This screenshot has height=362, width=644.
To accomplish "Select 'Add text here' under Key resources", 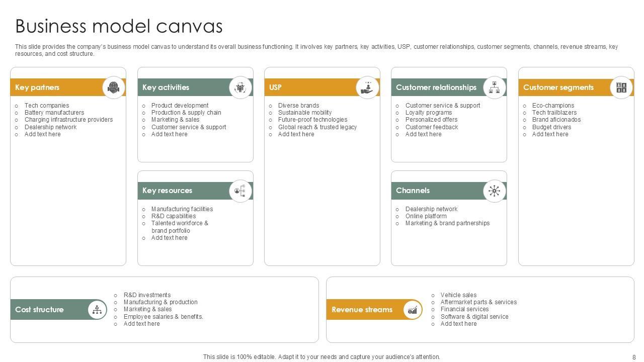I will pyautogui.click(x=169, y=238).
